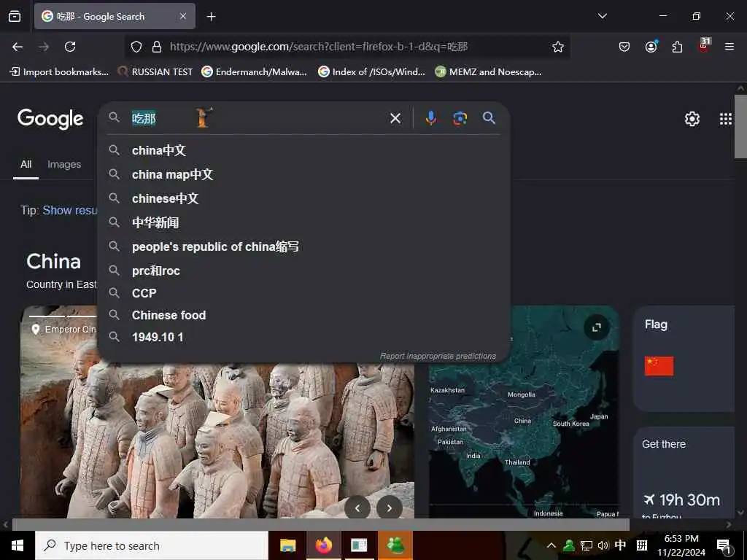Clear the search box with X
Image resolution: width=747 pixels, height=560 pixels.
click(x=395, y=118)
